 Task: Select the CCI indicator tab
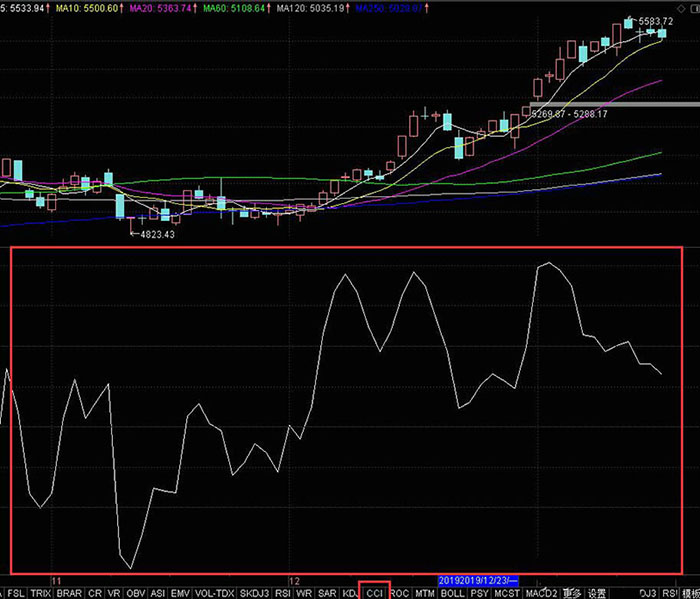click(374, 593)
